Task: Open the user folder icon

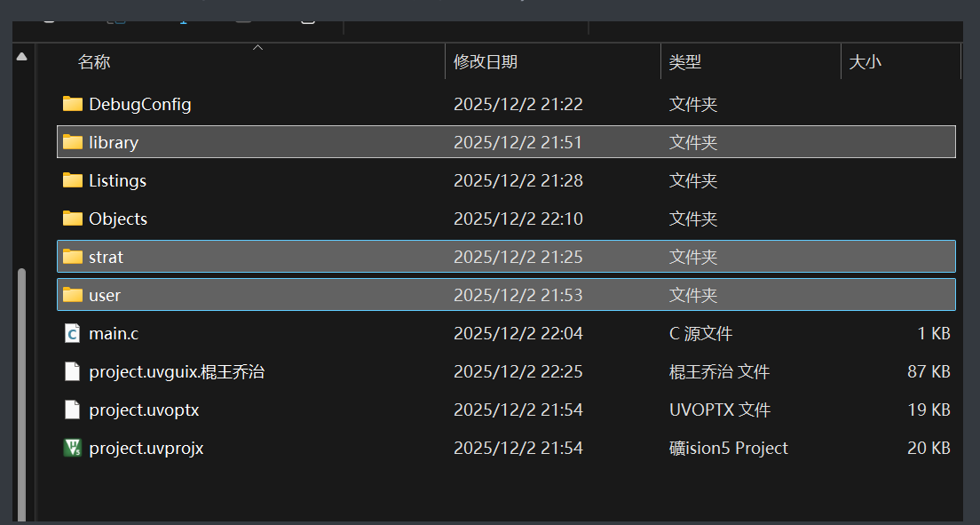Action: (72, 295)
